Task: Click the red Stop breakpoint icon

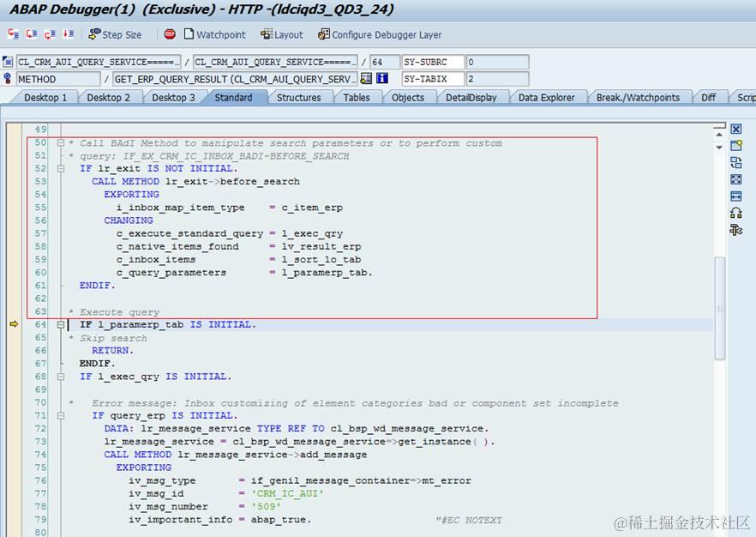Action: (x=170, y=34)
